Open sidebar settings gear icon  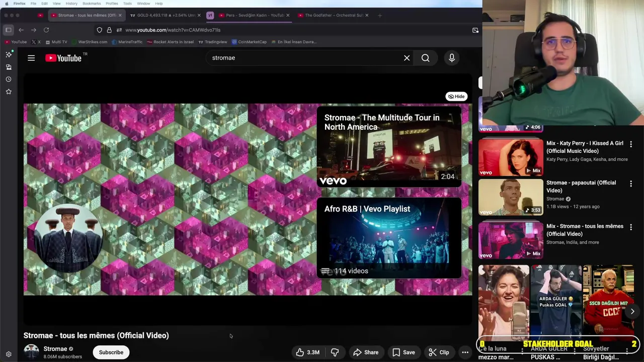9,354
